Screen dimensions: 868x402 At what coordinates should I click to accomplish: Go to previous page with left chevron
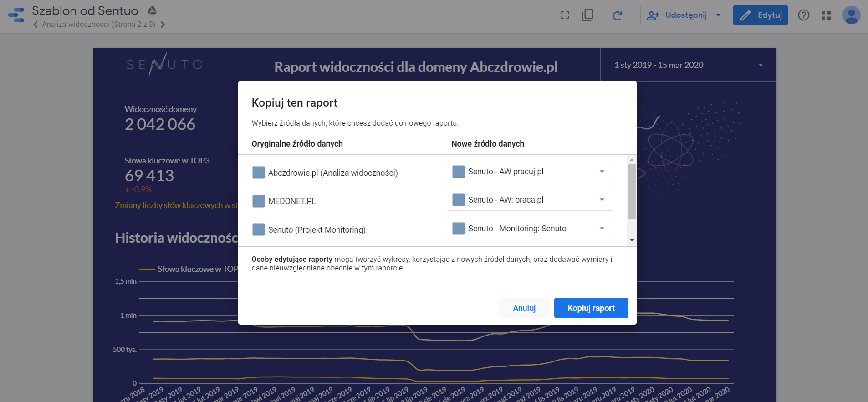pyautogui.click(x=36, y=25)
